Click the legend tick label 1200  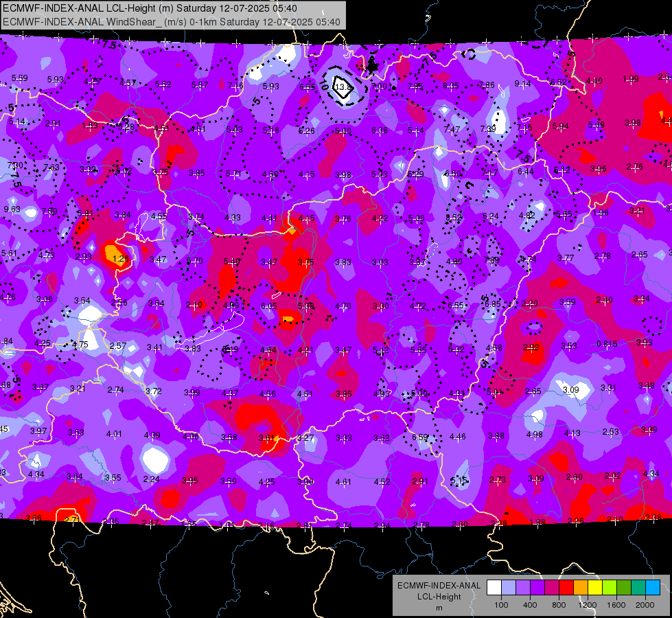tap(587, 605)
